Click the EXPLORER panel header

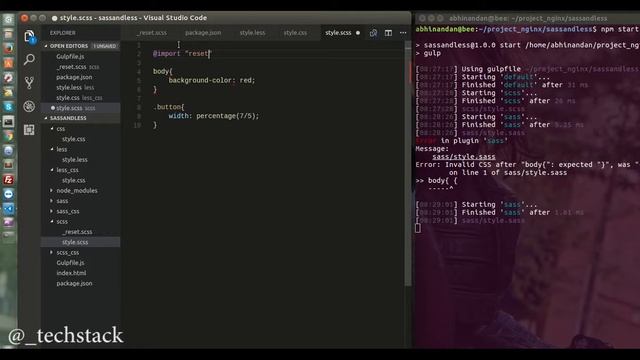tap(62, 33)
